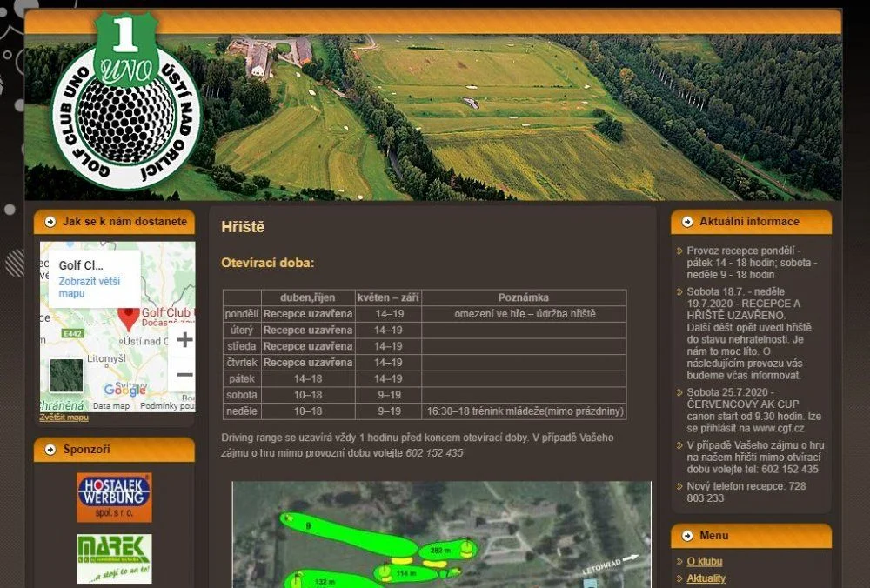The image size is (870, 588).
Task: Switch map to satellite view thumbnail
Action: 67,376
